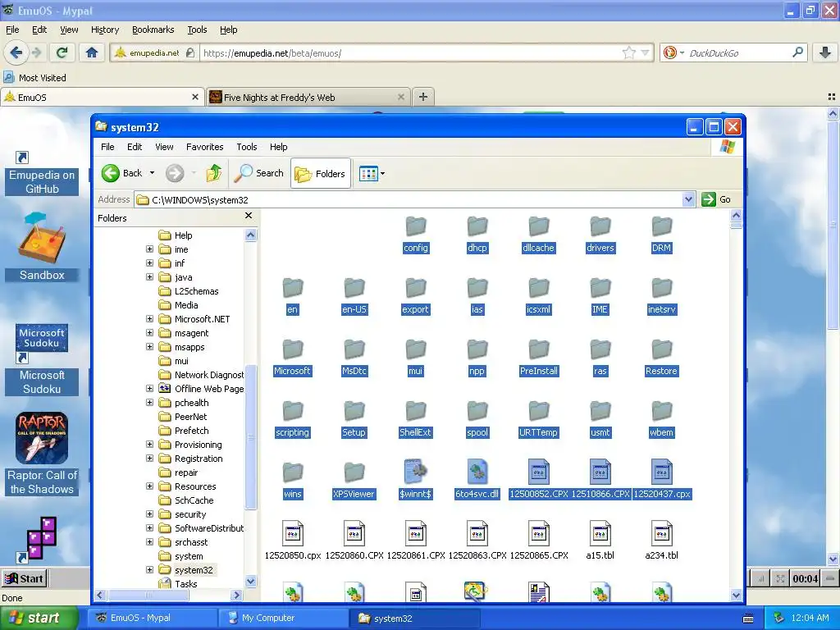Viewport: 840px width, 630px height.
Task: Expand the Registration tree node
Action: tap(149, 458)
